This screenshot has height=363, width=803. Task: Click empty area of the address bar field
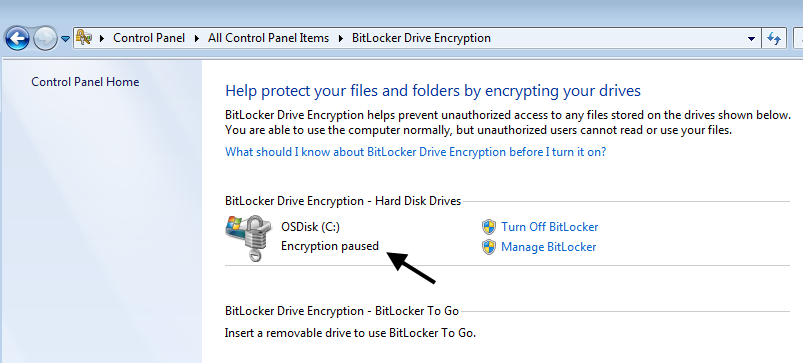click(x=615, y=38)
